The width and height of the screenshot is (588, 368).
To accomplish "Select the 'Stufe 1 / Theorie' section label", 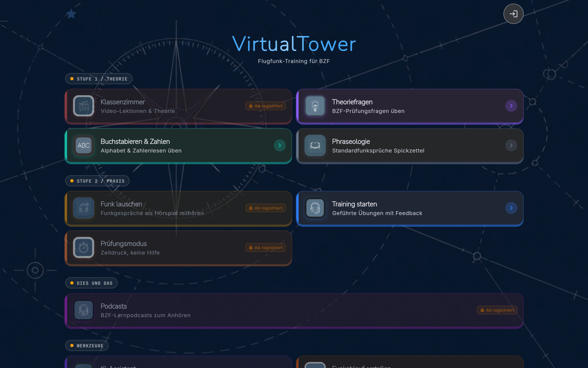I will tap(99, 79).
